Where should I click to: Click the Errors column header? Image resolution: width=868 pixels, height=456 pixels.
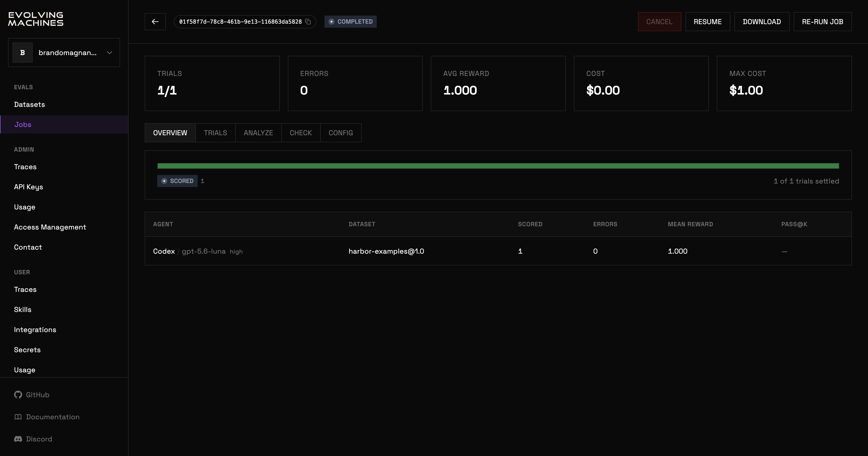605,224
